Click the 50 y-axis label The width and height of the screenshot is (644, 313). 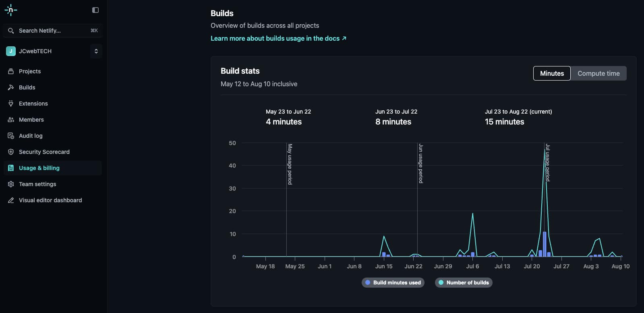point(232,143)
